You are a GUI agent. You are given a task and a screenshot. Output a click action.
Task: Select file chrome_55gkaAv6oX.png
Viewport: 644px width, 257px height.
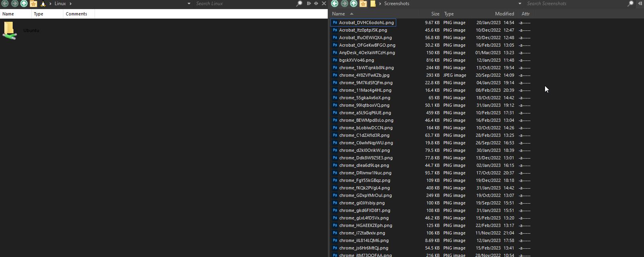[x=365, y=98]
